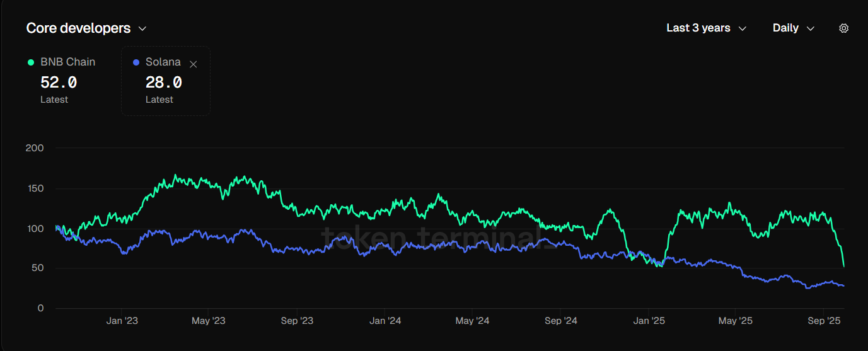Screen dimensions: 868x351
Task: Click the 50 y-axis label
Action: (x=38, y=268)
